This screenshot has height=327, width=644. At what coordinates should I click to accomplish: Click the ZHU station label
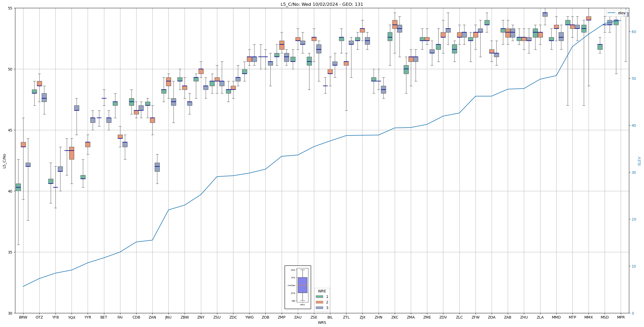click(x=524, y=317)
